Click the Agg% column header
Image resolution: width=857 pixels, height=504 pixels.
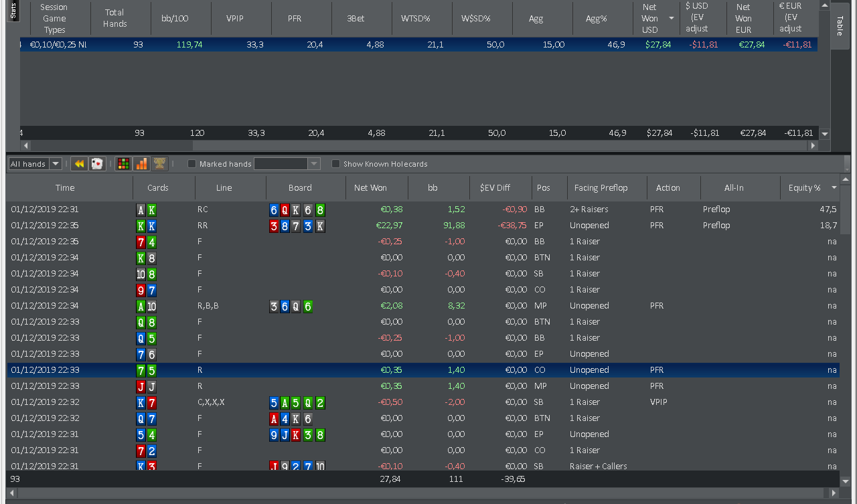[x=596, y=18]
